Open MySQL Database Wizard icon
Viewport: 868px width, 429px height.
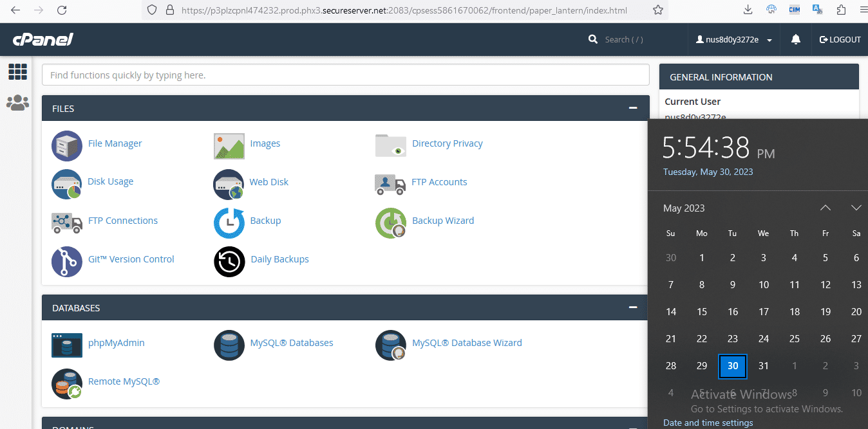pyautogui.click(x=391, y=345)
